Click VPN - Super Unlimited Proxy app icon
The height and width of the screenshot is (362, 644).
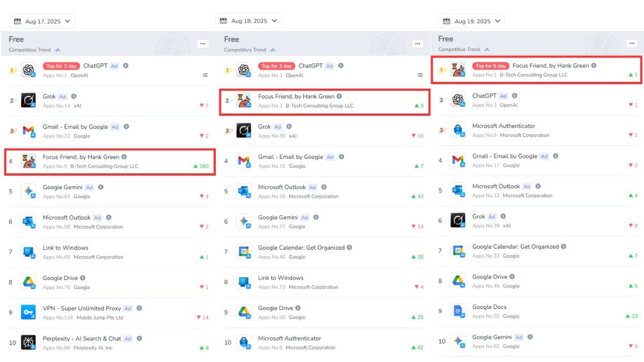coord(28,312)
